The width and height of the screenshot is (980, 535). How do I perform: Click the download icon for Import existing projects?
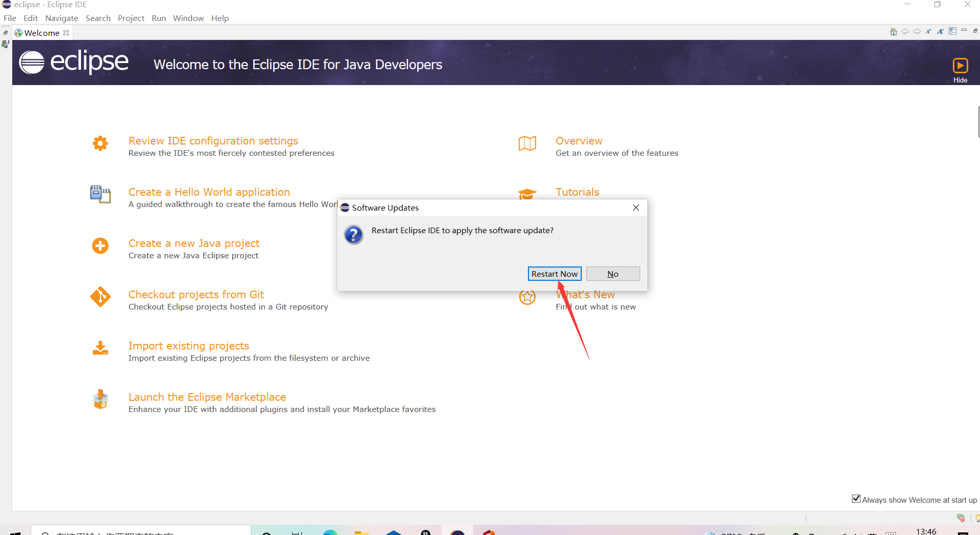100,348
